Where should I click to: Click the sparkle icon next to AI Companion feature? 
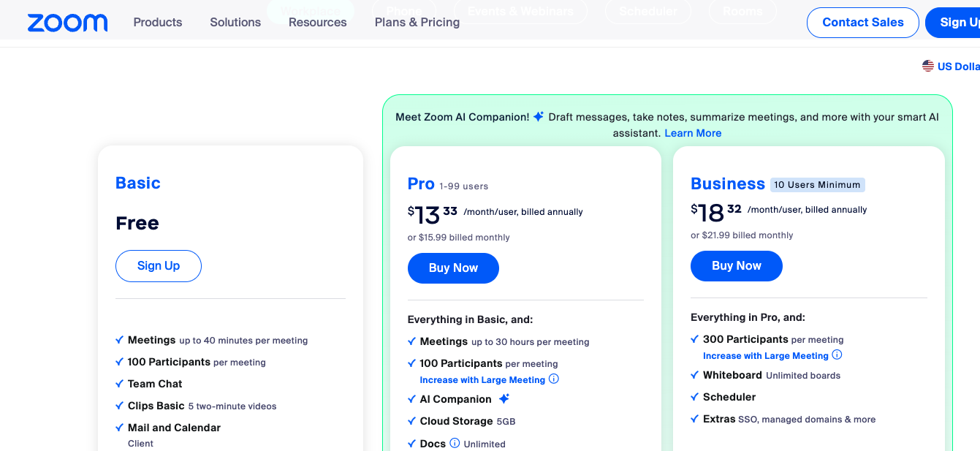click(x=504, y=398)
